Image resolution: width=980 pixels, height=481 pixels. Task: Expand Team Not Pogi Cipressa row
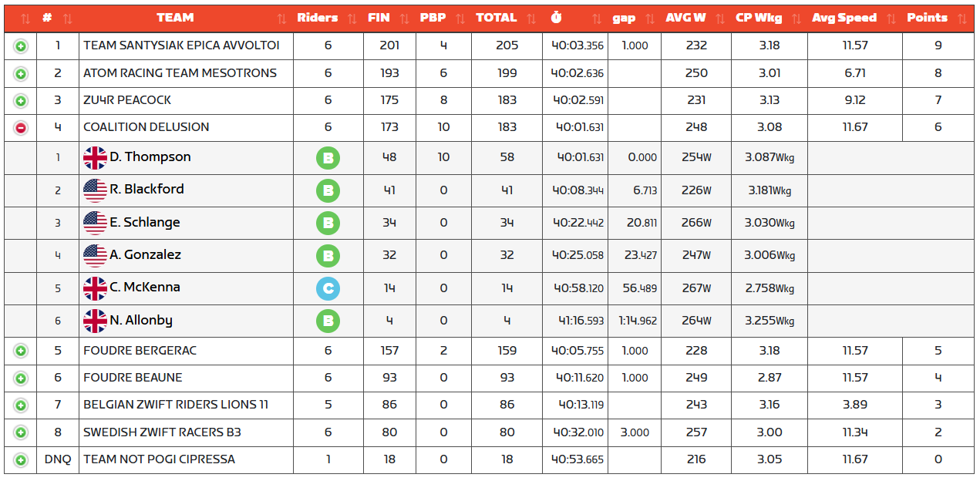[21, 460]
